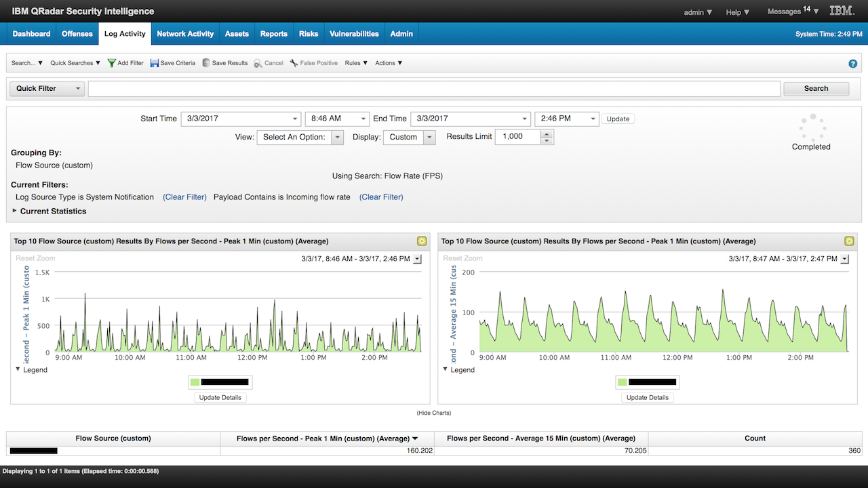This screenshot has width=868, height=488.
Task: Toggle the legend series in the right chart
Action: tap(647, 382)
